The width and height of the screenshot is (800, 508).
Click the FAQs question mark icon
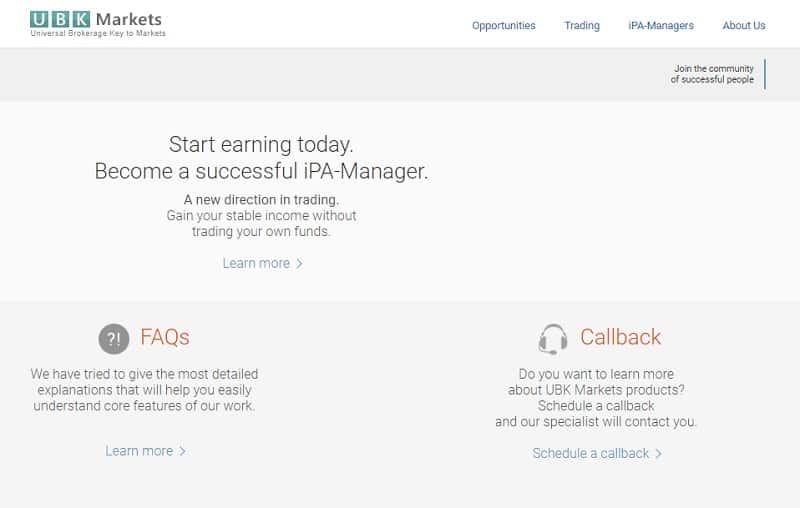tap(114, 339)
